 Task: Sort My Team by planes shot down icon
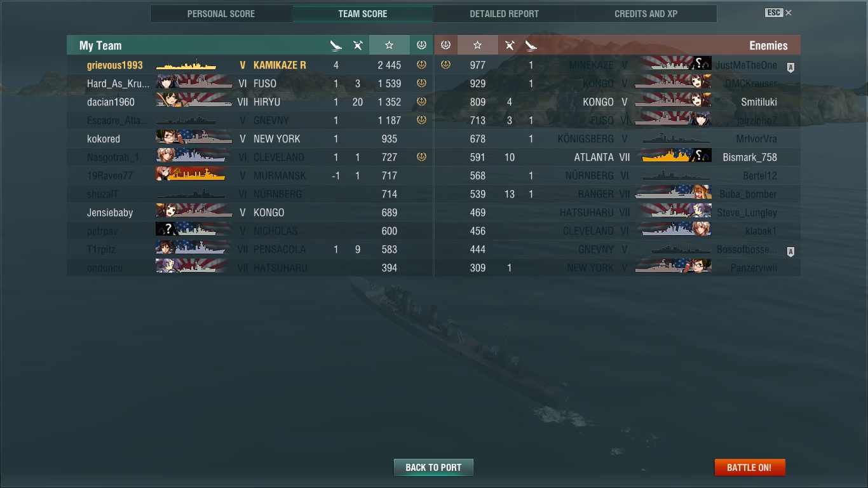358,45
